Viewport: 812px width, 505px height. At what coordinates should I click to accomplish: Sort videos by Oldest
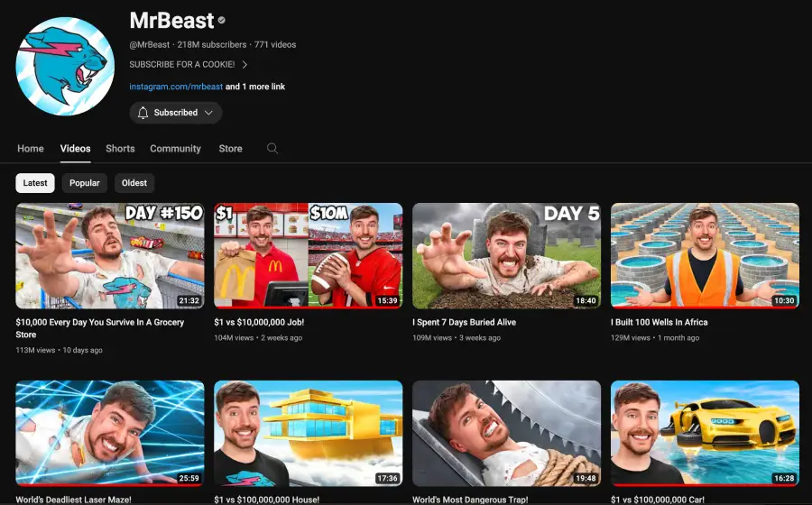click(x=134, y=183)
